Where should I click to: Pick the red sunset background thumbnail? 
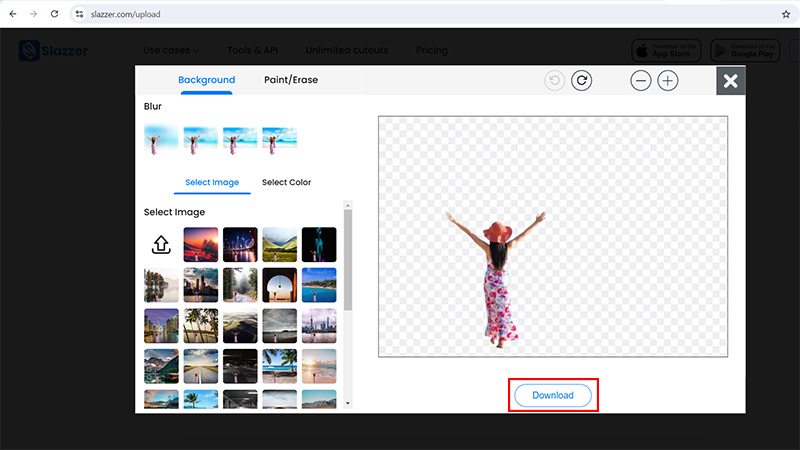coord(201,244)
